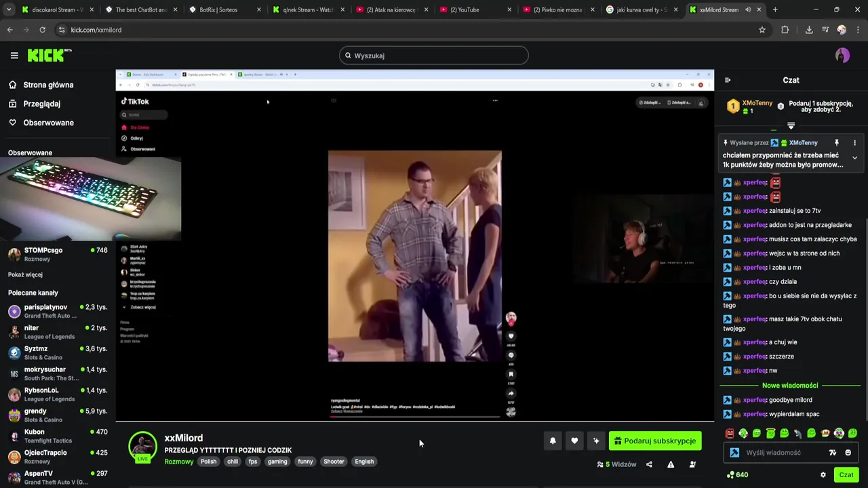Switch to the discokarol Stream browser tab
The height and width of the screenshot is (488, 868).
(x=58, y=9)
